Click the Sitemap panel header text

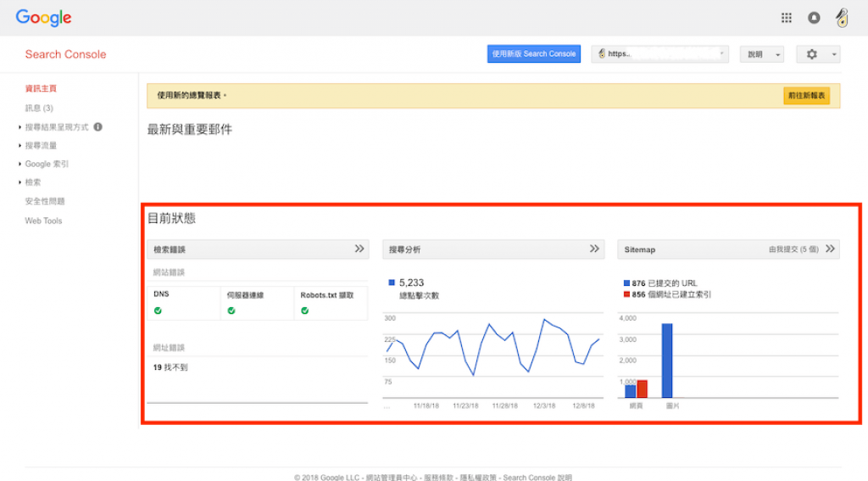pyautogui.click(x=639, y=250)
